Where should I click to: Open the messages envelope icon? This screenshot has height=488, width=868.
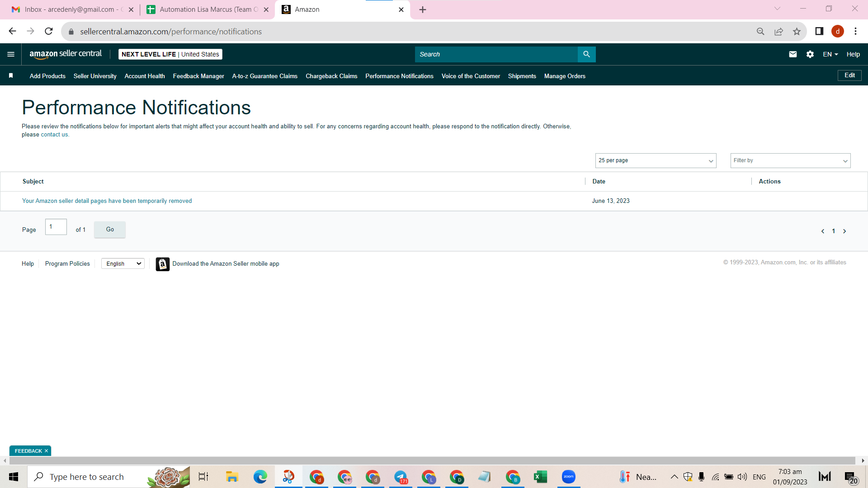tap(793, 54)
